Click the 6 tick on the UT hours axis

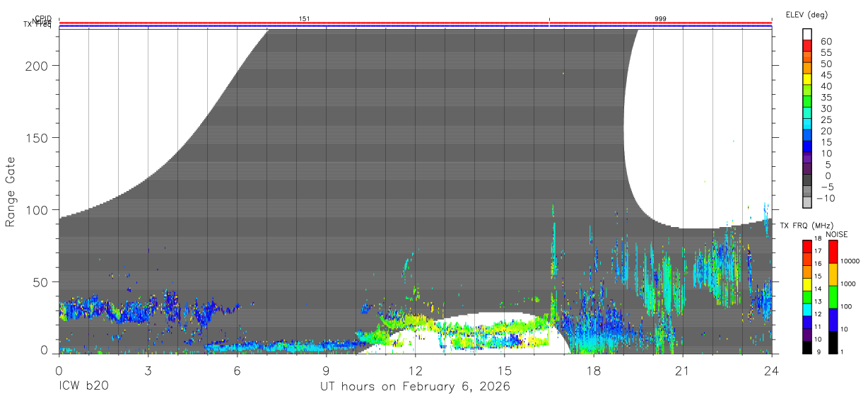coord(237,371)
